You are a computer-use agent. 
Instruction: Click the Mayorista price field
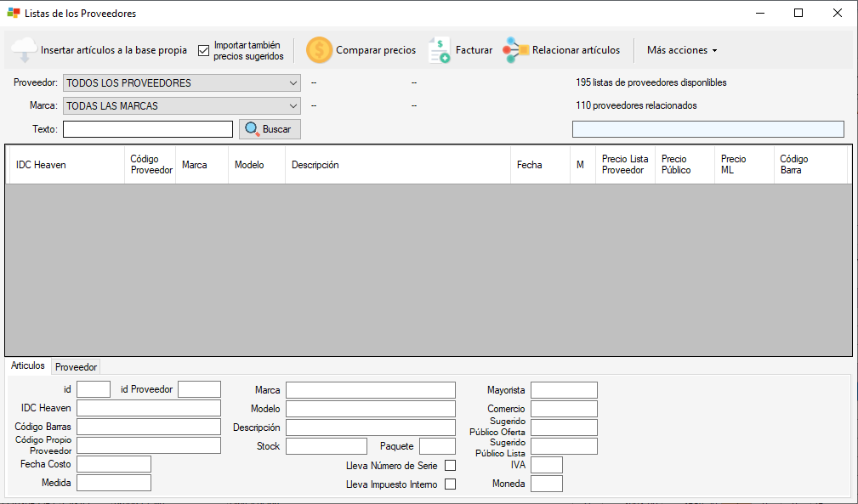click(x=564, y=390)
